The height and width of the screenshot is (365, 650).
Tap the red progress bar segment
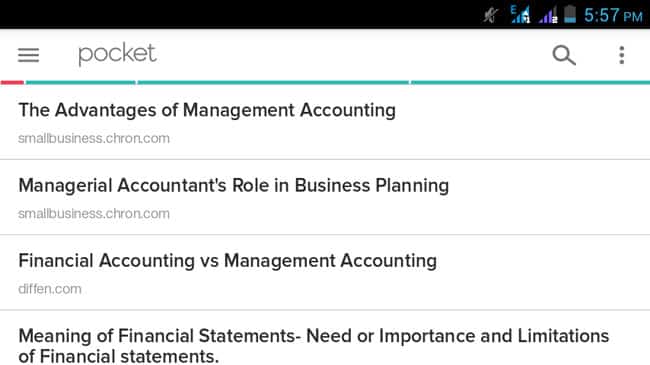click(12, 83)
